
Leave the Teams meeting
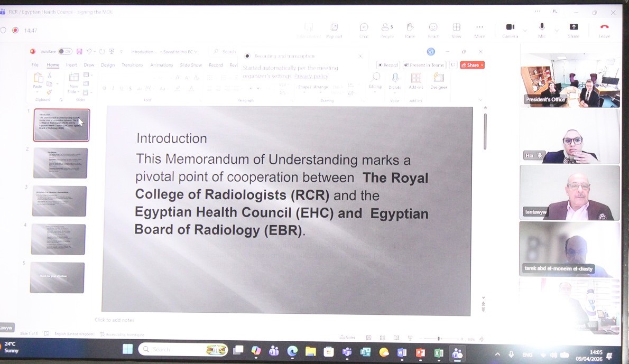click(x=605, y=31)
